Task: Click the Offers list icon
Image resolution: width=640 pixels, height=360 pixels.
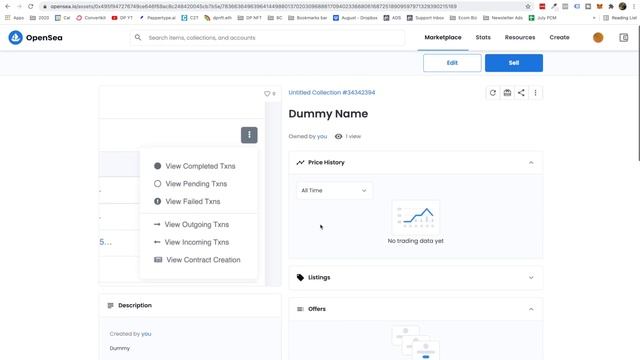Action: click(x=300, y=309)
